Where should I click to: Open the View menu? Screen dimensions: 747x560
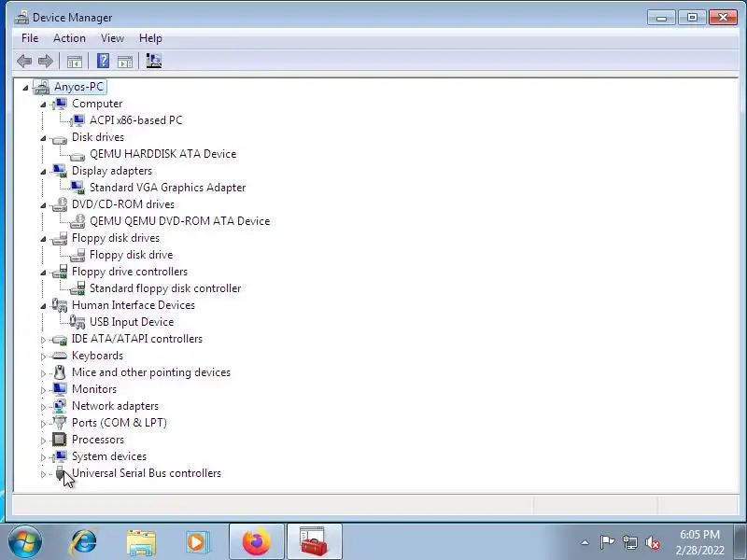[x=112, y=38]
